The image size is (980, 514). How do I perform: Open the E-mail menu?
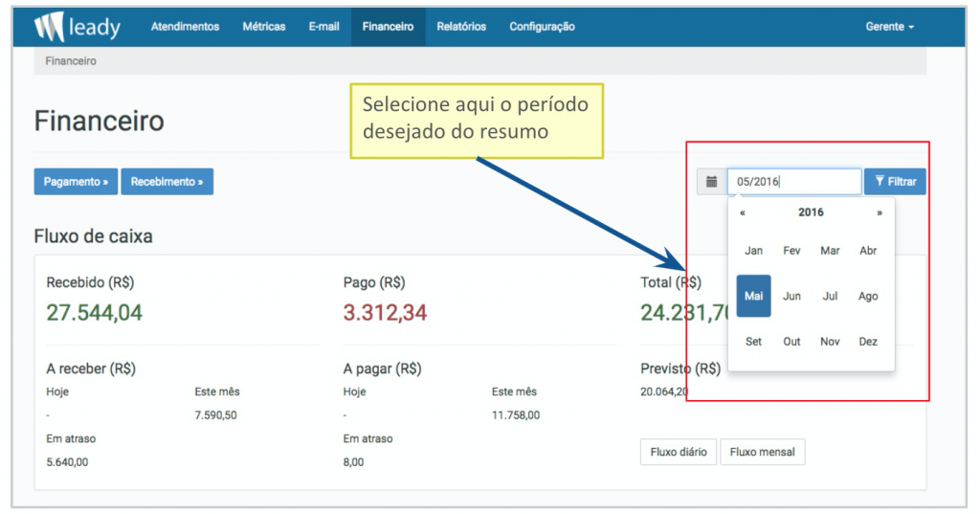tap(323, 26)
